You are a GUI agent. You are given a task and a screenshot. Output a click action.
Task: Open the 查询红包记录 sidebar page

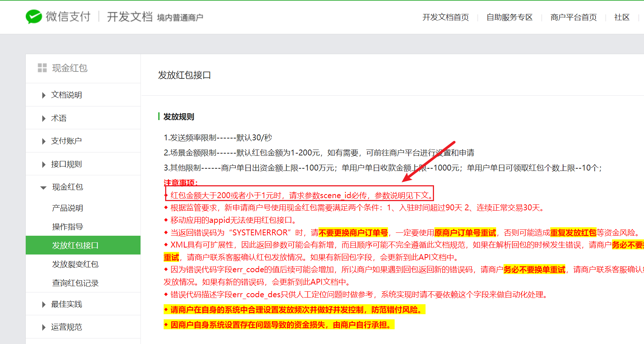click(75, 283)
